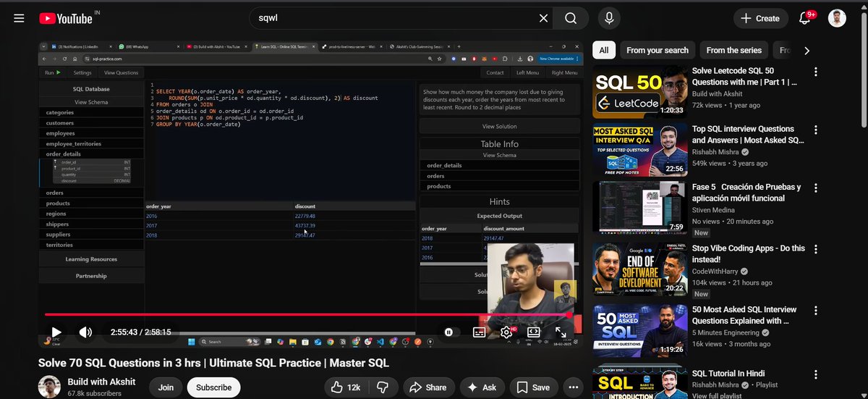The image size is (868, 399).
Task: Open the Ask AI feature
Action: click(482, 387)
